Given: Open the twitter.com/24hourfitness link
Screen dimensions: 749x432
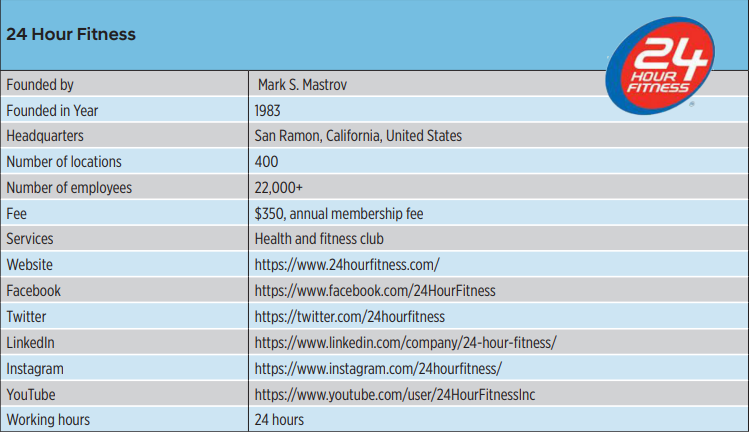Looking at the screenshot, I should pyautogui.click(x=349, y=316).
